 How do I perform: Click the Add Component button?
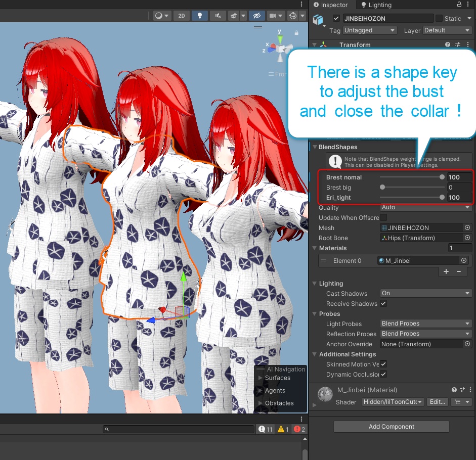(x=391, y=427)
